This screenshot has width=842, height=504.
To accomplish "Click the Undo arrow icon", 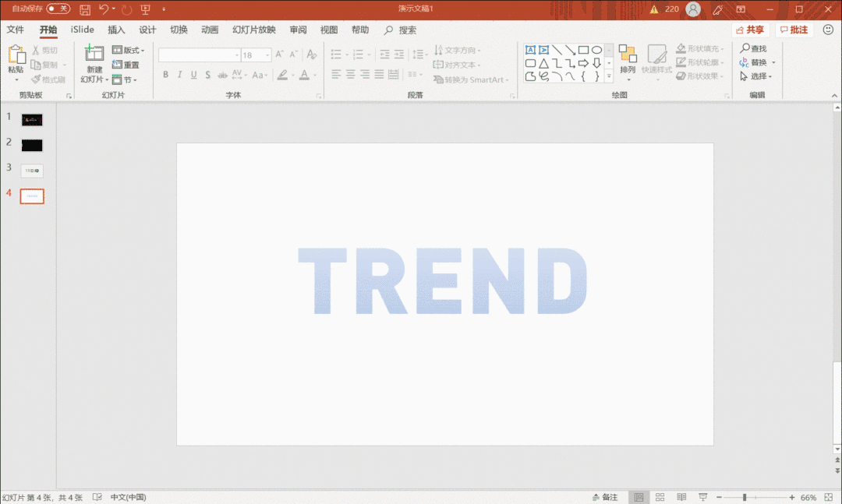I will [104, 9].
